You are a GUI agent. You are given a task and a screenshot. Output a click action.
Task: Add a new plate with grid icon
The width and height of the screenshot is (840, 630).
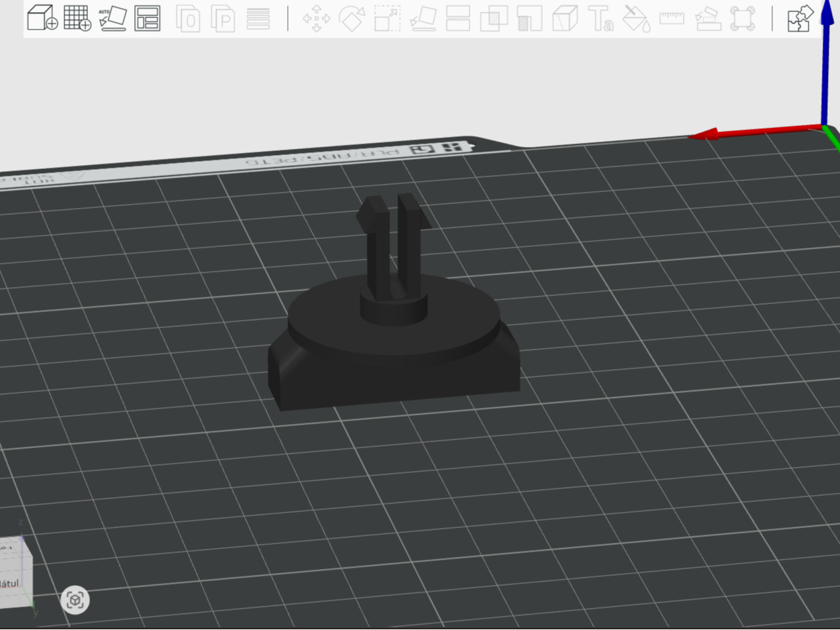click(77, 18)
